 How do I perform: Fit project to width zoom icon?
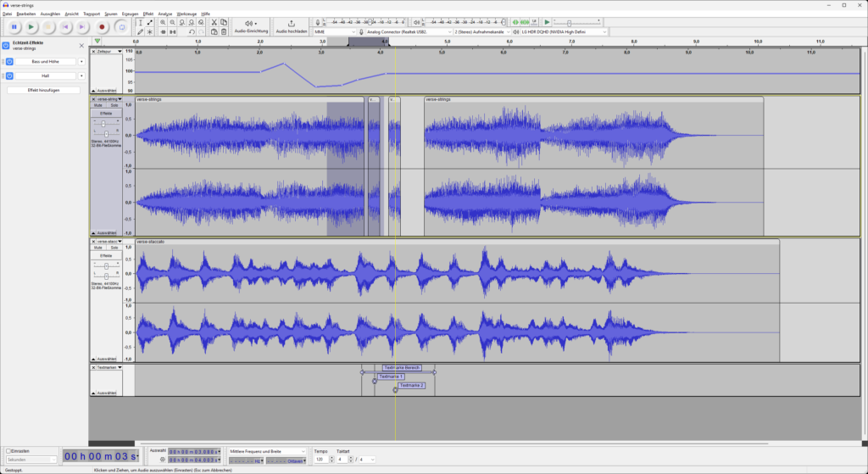point(191,23)
